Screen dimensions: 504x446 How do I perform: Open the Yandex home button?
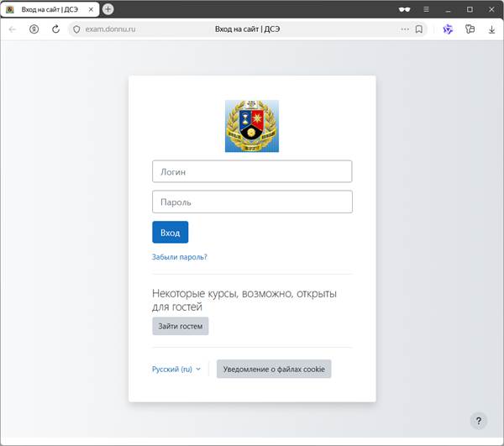[x=34, y=29]
